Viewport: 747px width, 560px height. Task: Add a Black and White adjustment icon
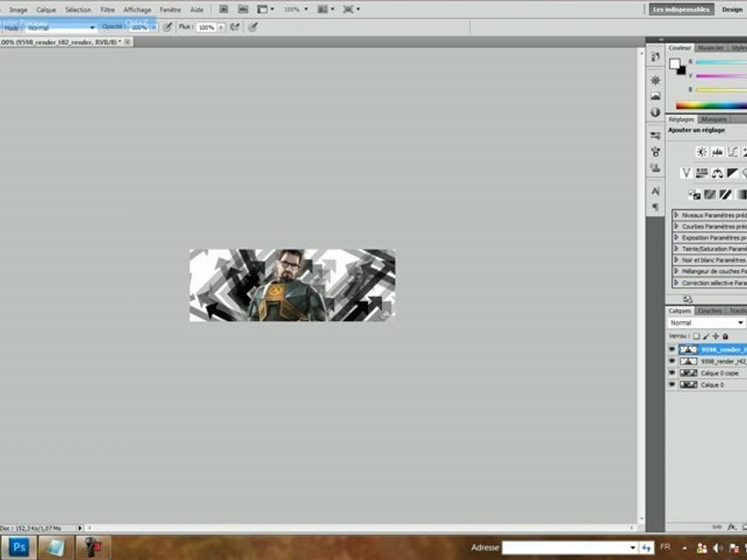(733, 173)
